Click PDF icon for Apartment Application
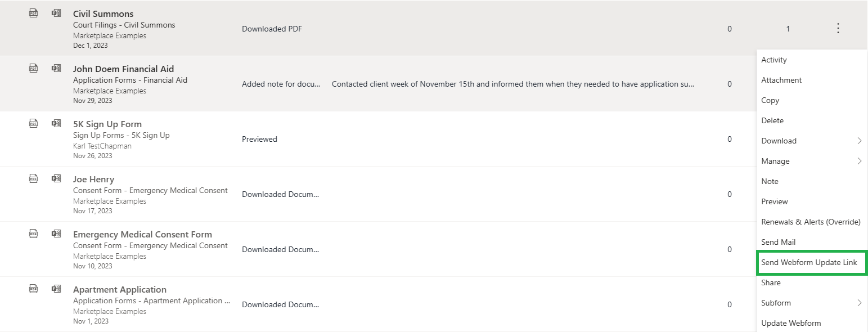This screenshot has width=868, height=332. pos(34,289)
